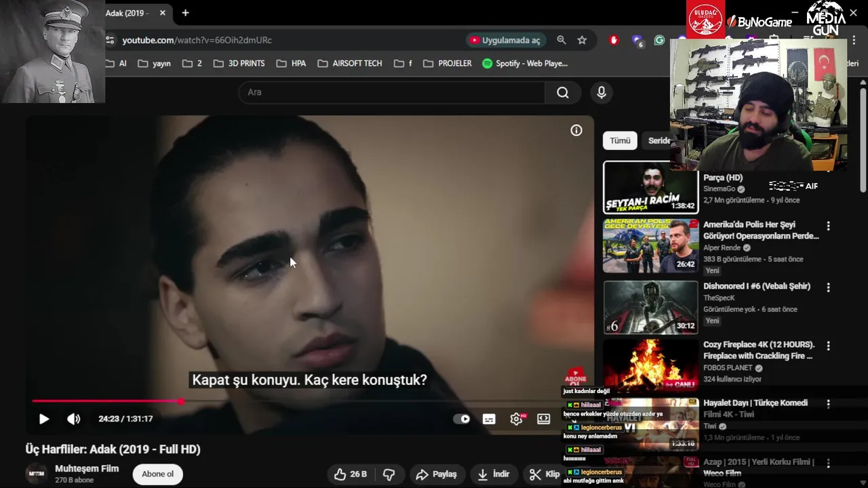The width and height of the screenshot is (868, 488).
Task: Mute the video volume speaker icon
Action: coord(73,419)
